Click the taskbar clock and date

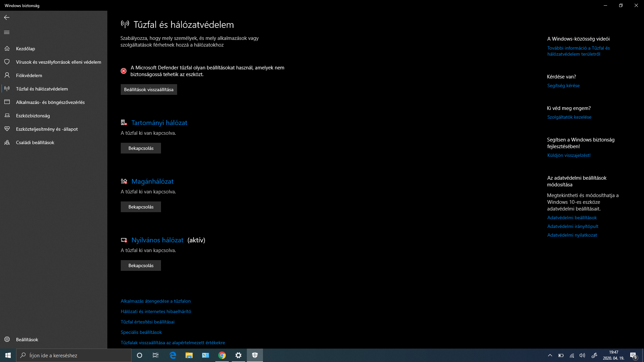[x=613, y=355]
